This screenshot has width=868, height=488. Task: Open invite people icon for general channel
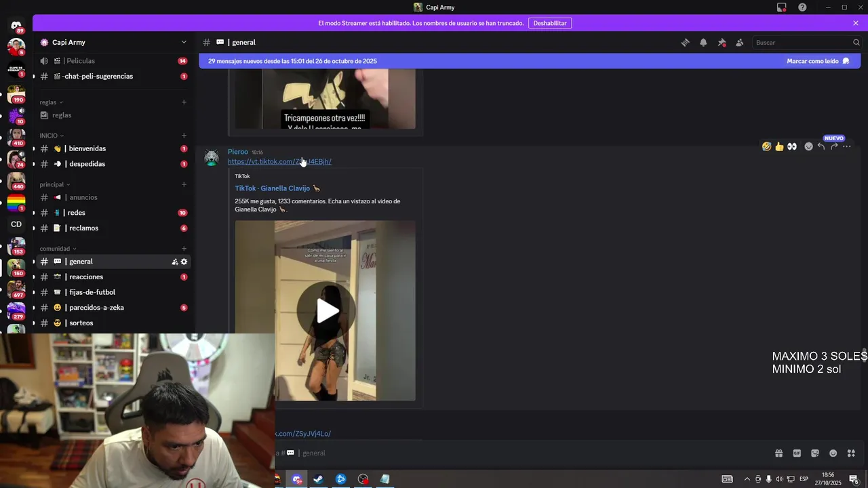[175, 262]
